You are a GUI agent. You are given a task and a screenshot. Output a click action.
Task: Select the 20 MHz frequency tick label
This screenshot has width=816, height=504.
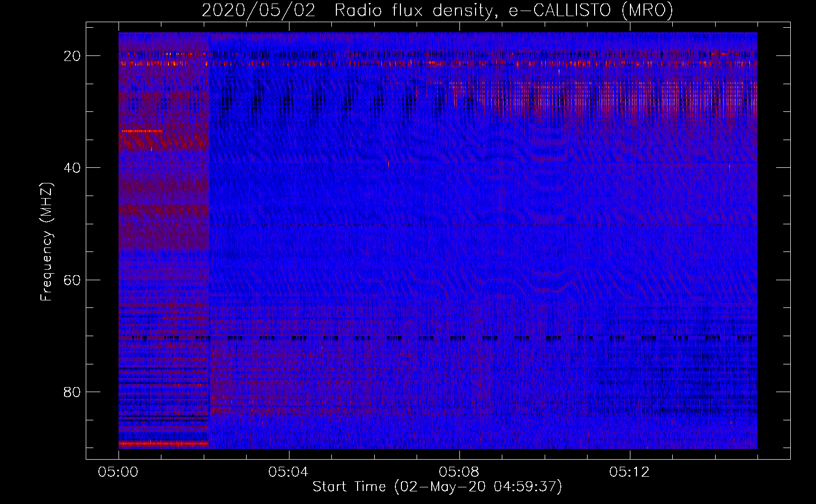coord(73,56)
